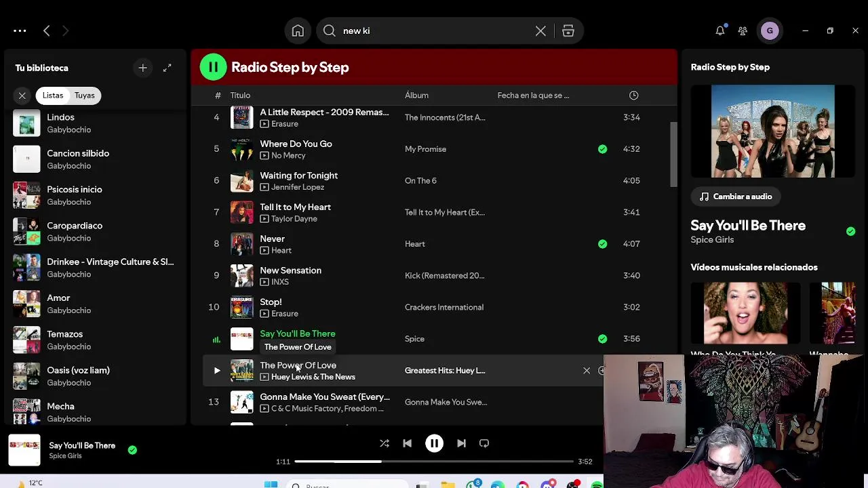Sort by Fecha en la que se column
The width and height of the screenshot is (868, 488).
533,96
